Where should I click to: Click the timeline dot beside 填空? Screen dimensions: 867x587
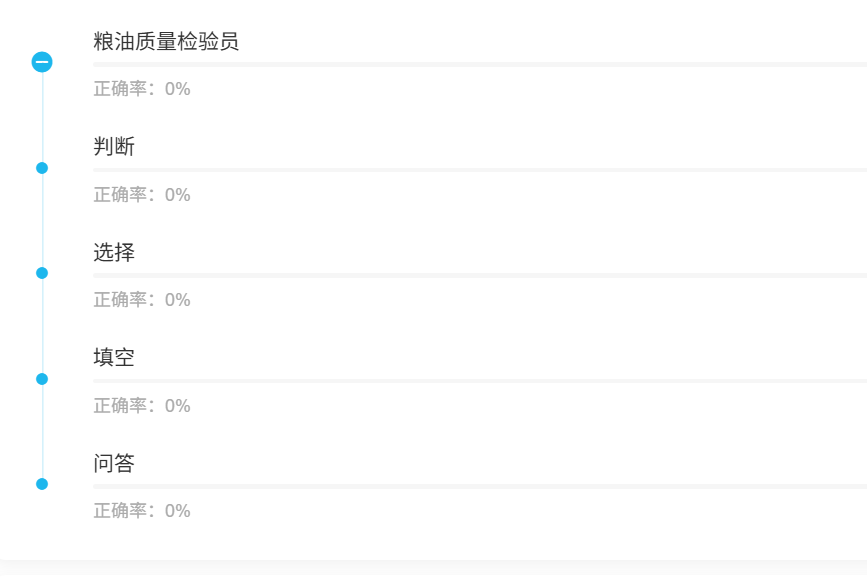click(42, 379)
